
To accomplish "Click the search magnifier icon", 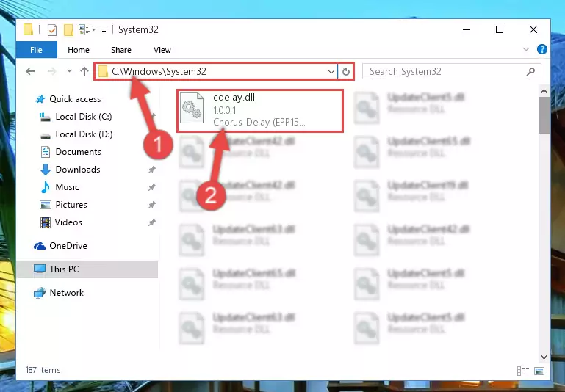I will [530, 71].
